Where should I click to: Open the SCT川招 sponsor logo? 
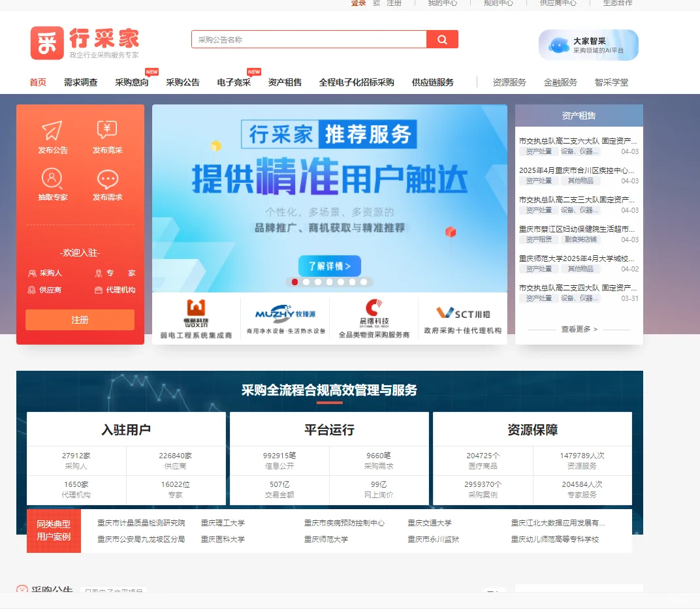click(463, 319)
